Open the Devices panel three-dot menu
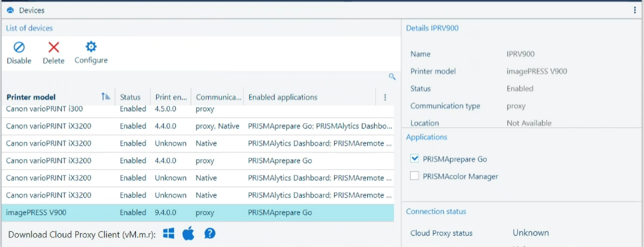The image size is (644, 247). coord(635,10)
